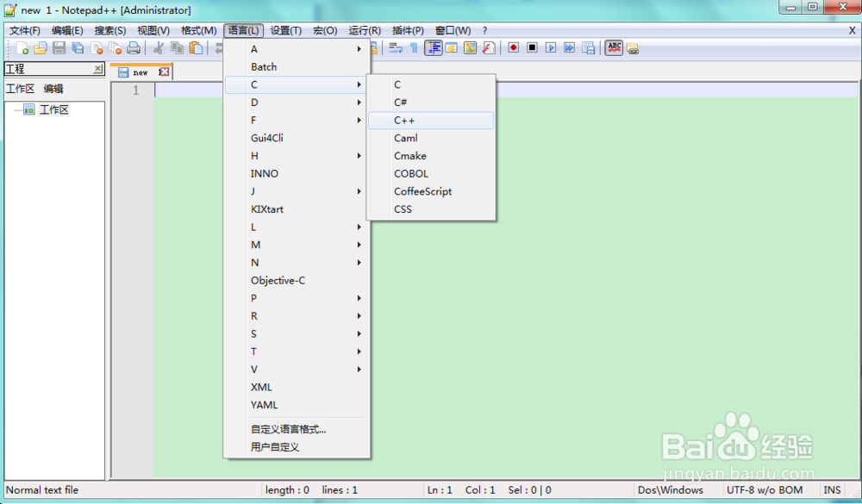This screenshot has height=504, width=862.
Task: Choose 自定义语言格式... menu entry
Action: click(x=297, y=429)
